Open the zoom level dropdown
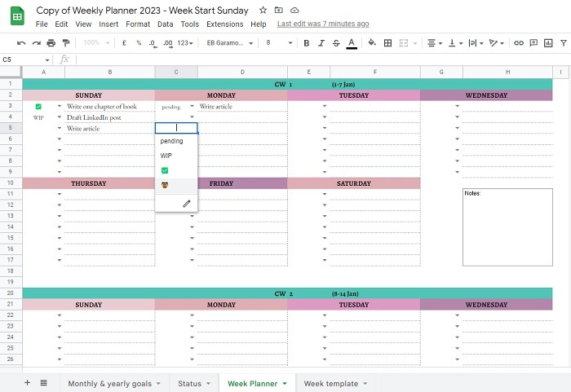The width and height of the screenshot is (571, 392). tap(96, 43)
